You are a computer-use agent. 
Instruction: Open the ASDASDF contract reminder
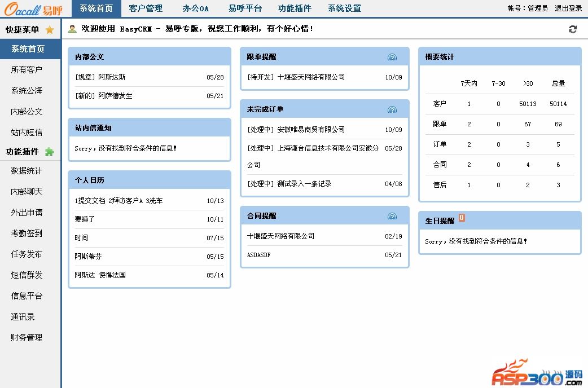(x=259, y=255)
